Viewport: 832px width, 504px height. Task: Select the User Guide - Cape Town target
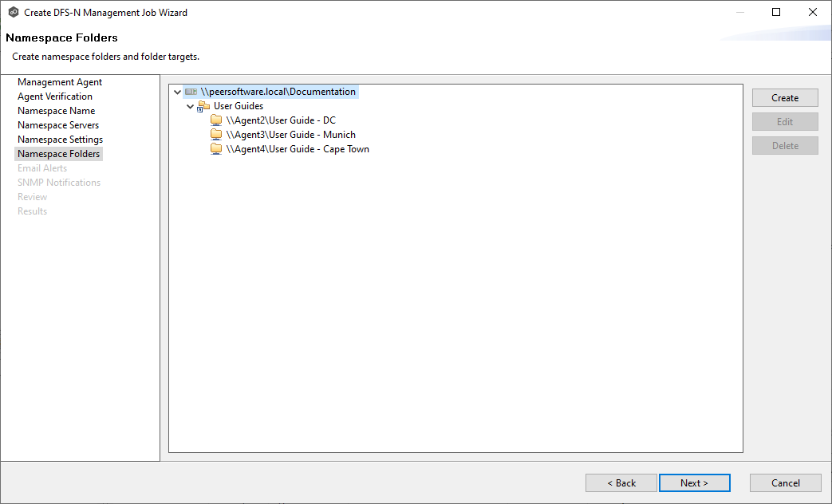(298, 149)
